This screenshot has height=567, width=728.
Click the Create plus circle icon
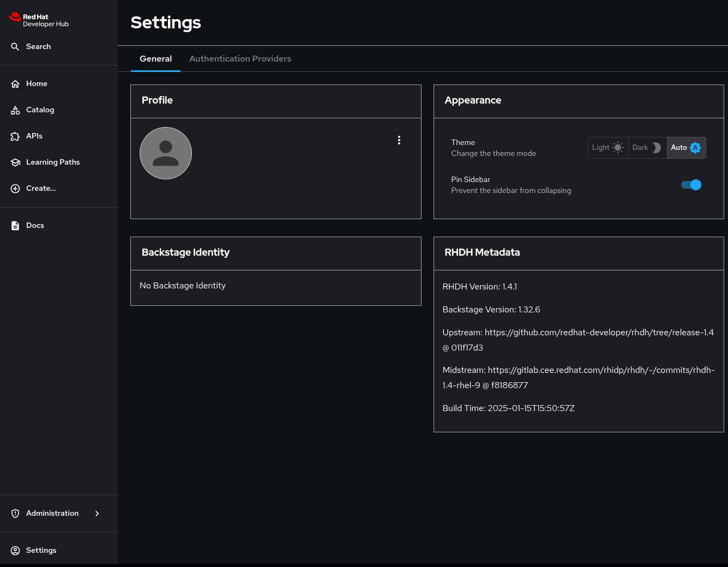(15, 189)
